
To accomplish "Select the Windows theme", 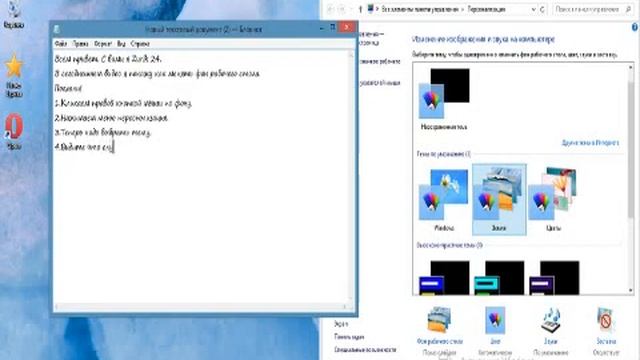I will click(x=444, y=200).
